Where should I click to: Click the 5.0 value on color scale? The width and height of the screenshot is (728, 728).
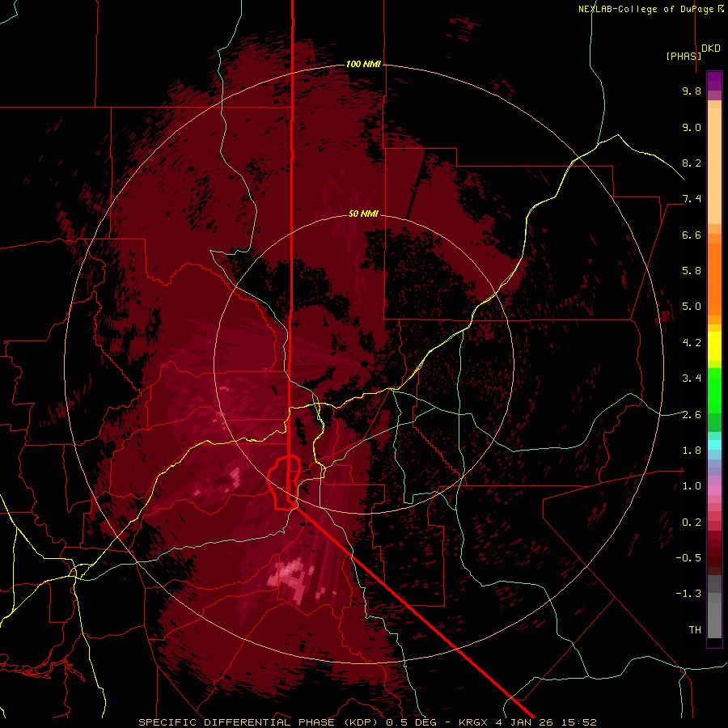(692, 307)
